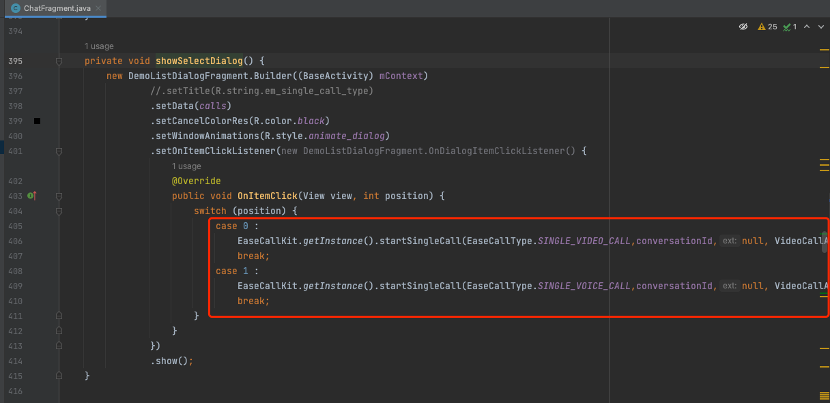Viewport: 830px width, 404px height.
Task: Click the SINGLE_VIDEO_CALL constant
Action: 584,241
